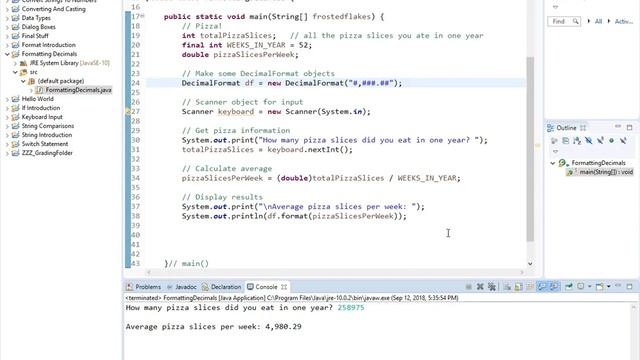Screen dimensions: 640x360
Task: Click the JRE System Library icon
Action: (24, 63)
